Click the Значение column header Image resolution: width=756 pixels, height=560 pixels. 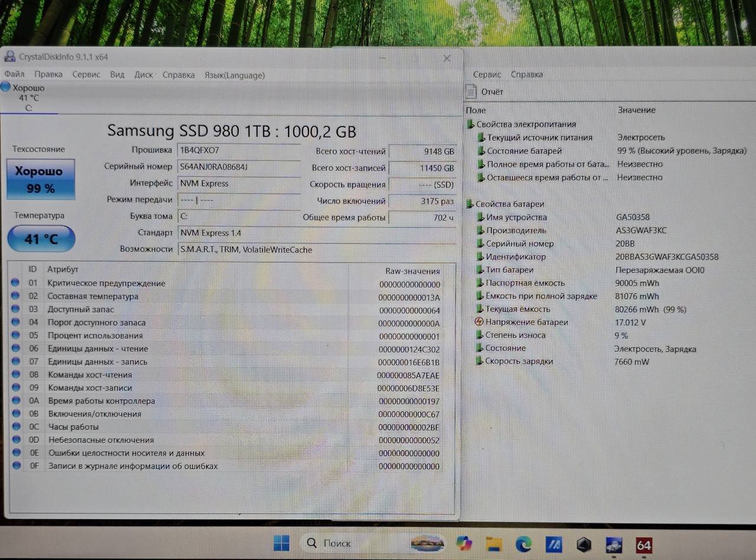click(x=637, y=110)
